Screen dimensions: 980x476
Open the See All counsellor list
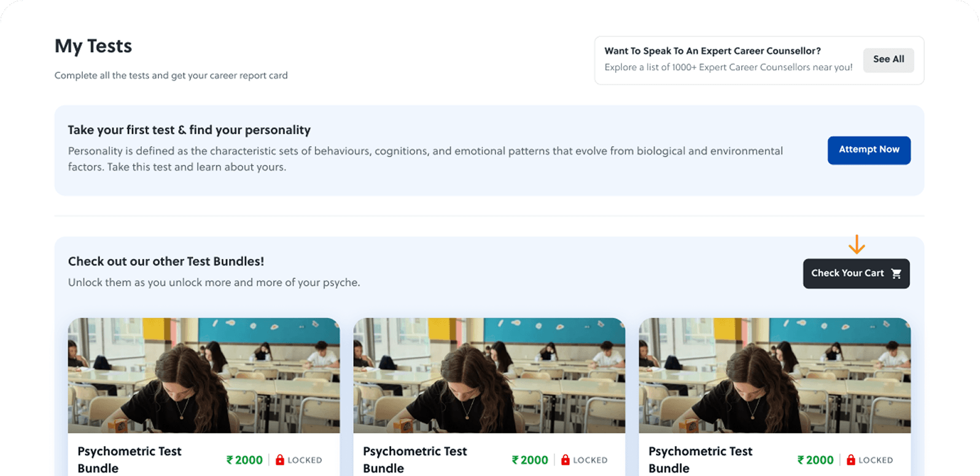(x=888, y=60)
